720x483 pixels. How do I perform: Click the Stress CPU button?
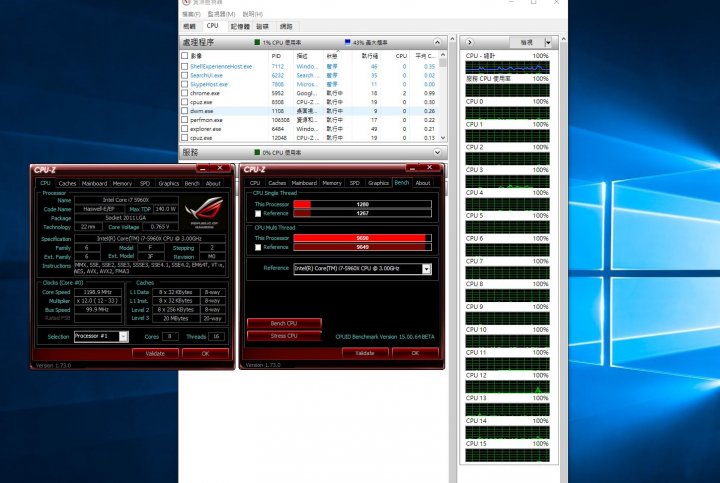coord(284,336)
